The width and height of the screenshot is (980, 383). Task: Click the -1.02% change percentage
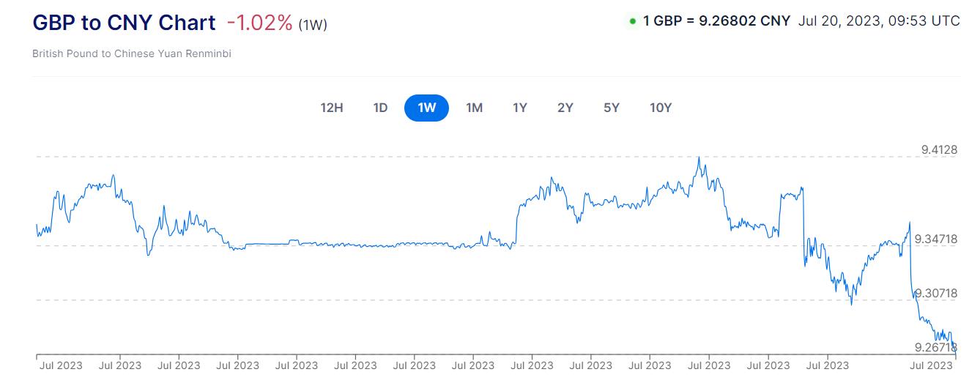[259, 23]
